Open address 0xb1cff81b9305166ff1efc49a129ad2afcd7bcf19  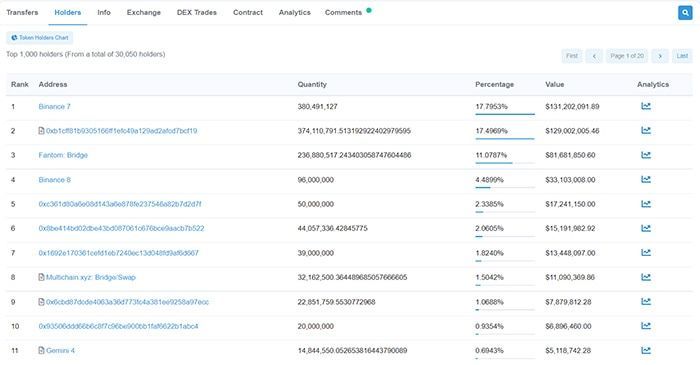121,131
